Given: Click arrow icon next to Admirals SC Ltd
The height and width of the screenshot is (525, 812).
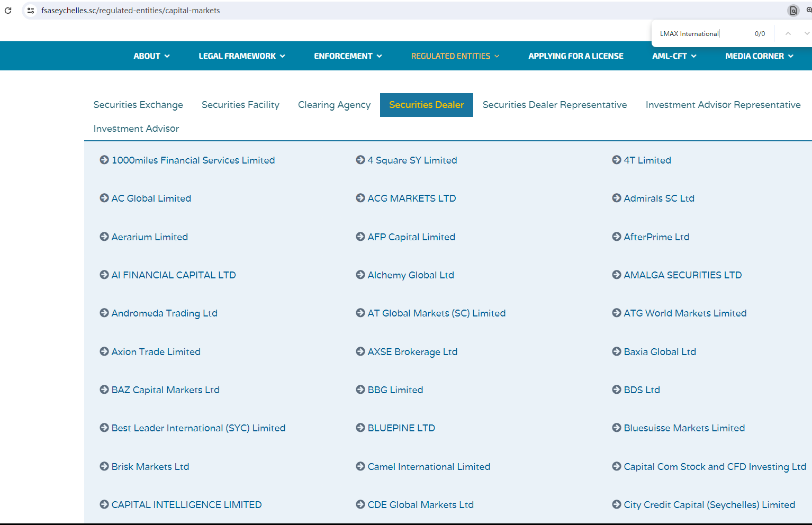Looking at the screenshot, I should pos(617,198).
